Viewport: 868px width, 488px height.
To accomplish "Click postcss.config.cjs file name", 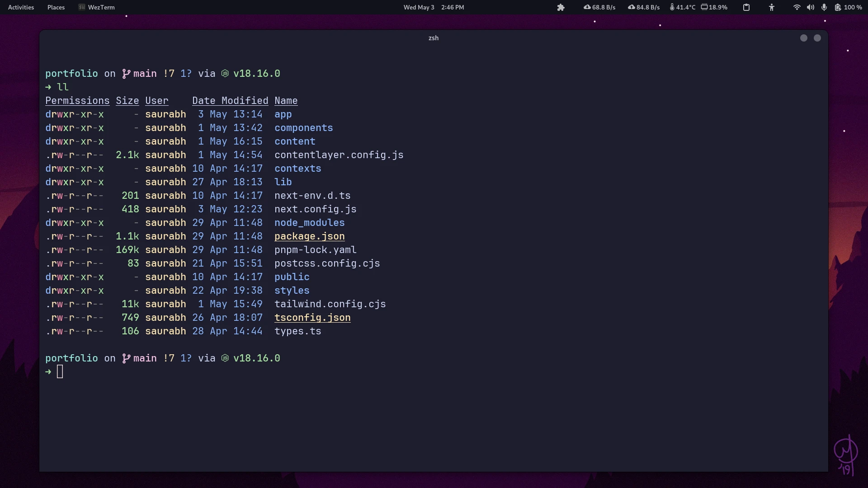I will point(327,263).
